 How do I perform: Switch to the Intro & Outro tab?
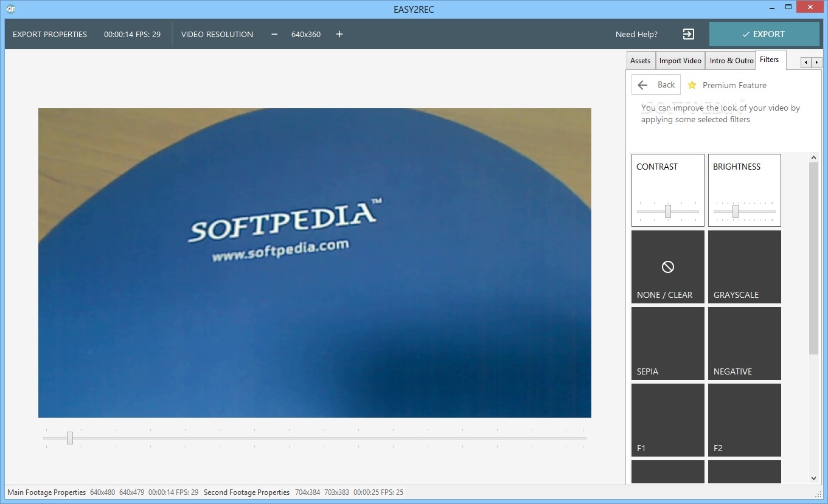click(x=731, y=60)
